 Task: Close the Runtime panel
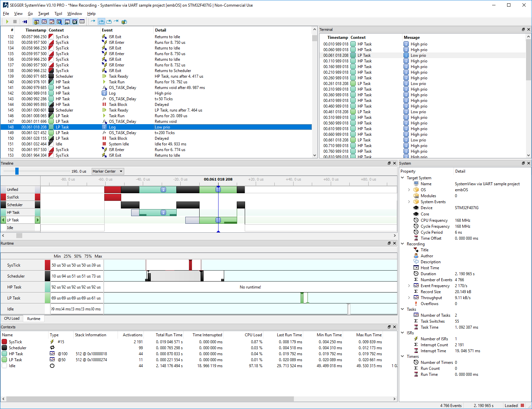click(x=395, y=243)
